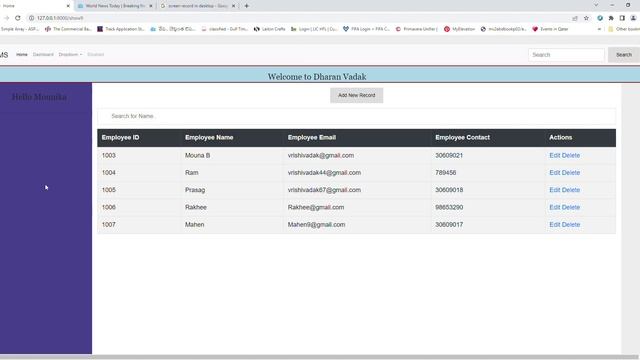640x360 pixels.
Task: Open site info icon in address bar
Action: coord(31,18)
